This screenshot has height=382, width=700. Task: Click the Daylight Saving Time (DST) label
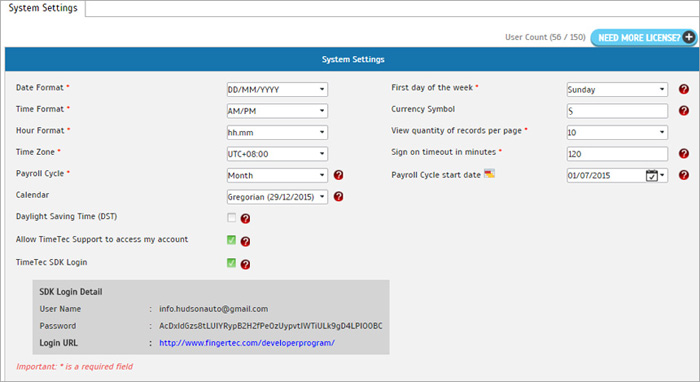coord(67,216)
